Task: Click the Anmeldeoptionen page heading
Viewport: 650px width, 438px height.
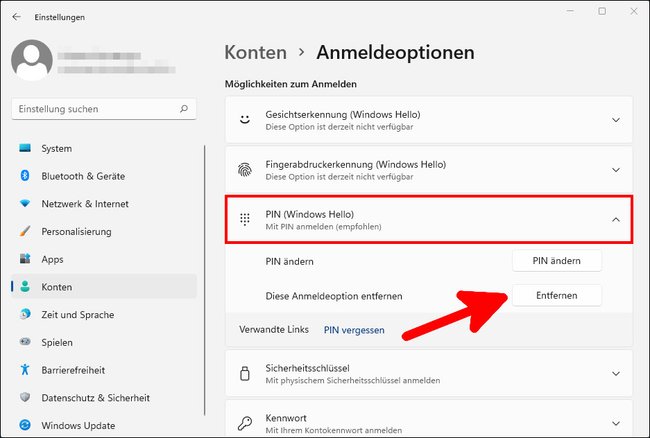Action: pos(395,53)
